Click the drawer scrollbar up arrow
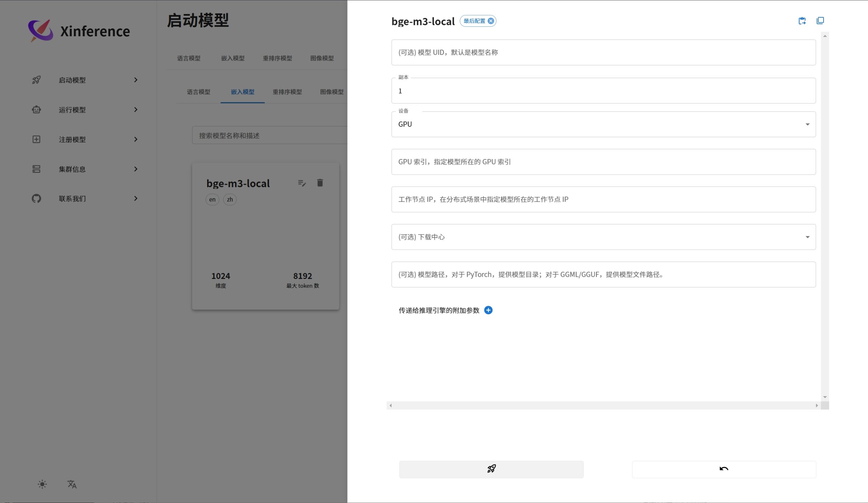 (825, 36)
